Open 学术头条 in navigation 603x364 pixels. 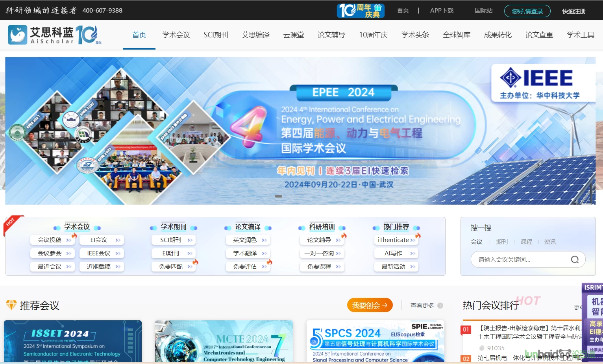tap(415, 35)
